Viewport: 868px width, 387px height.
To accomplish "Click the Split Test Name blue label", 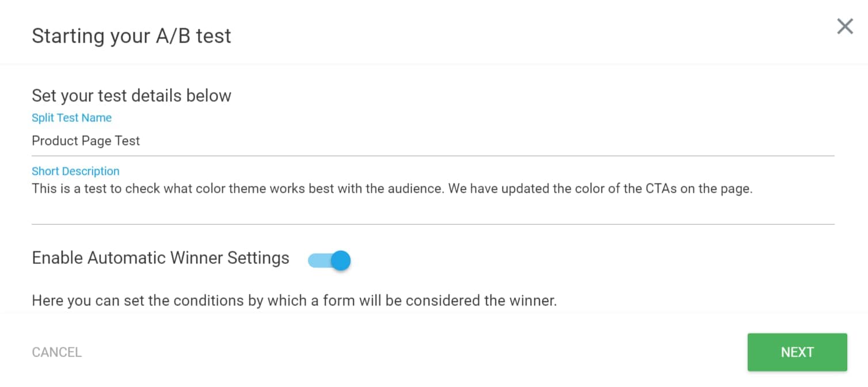I will [71, 117].
